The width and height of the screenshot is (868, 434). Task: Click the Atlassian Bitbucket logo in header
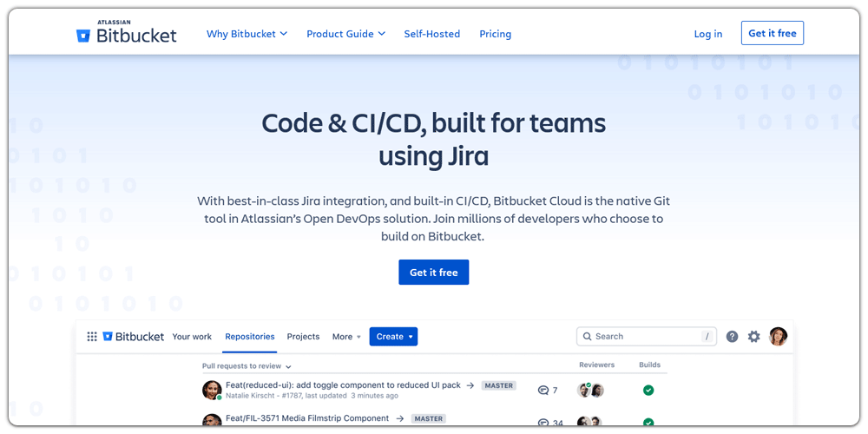[126, 32]
